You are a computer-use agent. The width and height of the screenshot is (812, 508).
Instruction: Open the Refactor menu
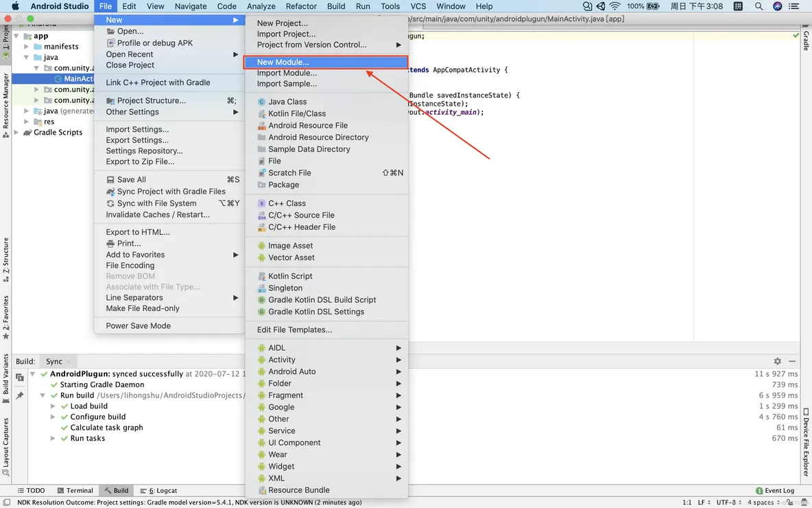click(301, 6)
